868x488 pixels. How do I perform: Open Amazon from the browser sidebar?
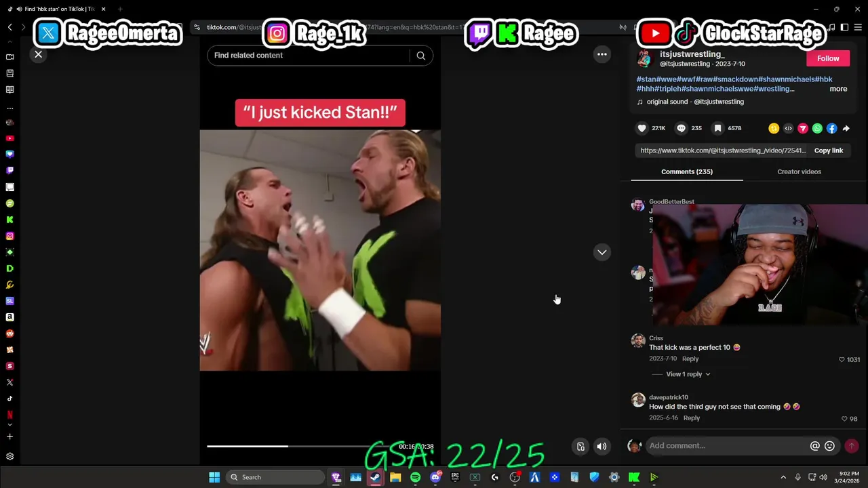(9, 317)
